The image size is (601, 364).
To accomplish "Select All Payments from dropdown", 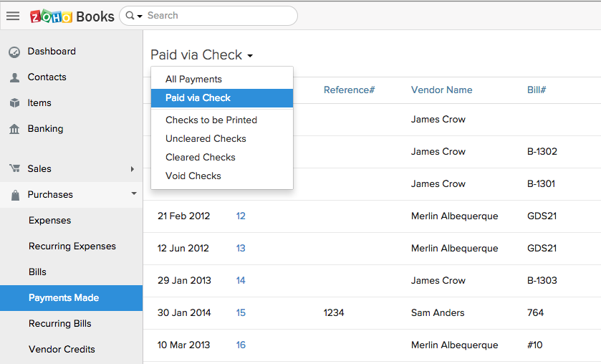I will tap(193, 80).
